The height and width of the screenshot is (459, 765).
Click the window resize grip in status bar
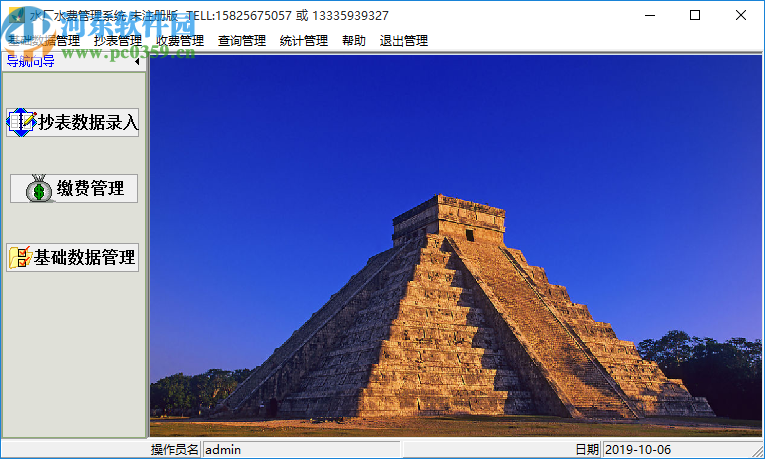tap(758, 451)
